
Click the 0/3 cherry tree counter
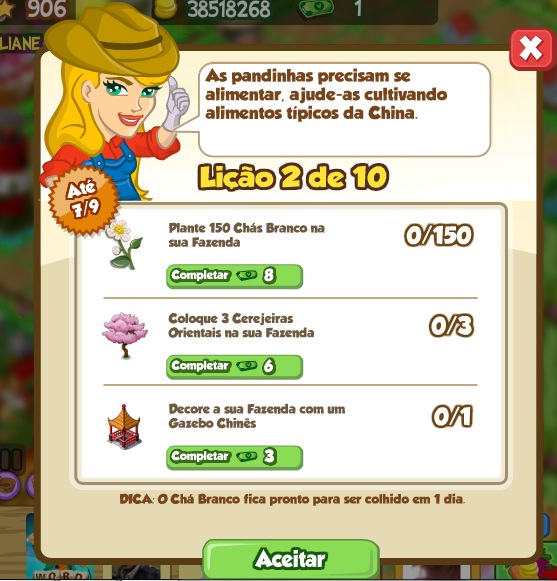tap(451, 326)
